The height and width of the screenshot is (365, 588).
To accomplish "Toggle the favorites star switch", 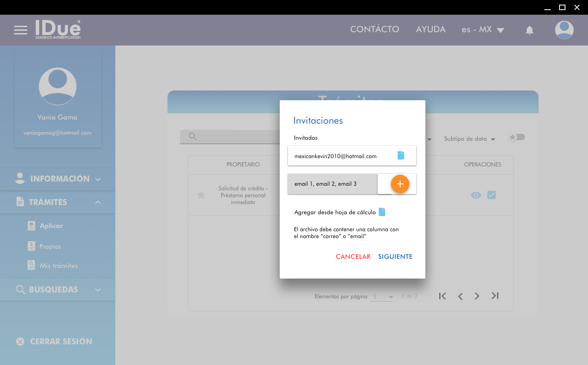I will click(x=516, y=137).
